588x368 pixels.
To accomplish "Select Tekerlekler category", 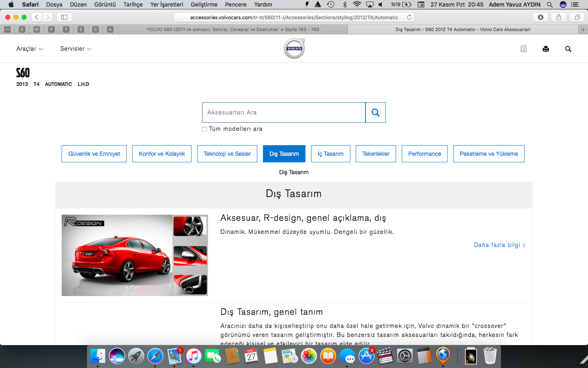I will click(376, 154).
